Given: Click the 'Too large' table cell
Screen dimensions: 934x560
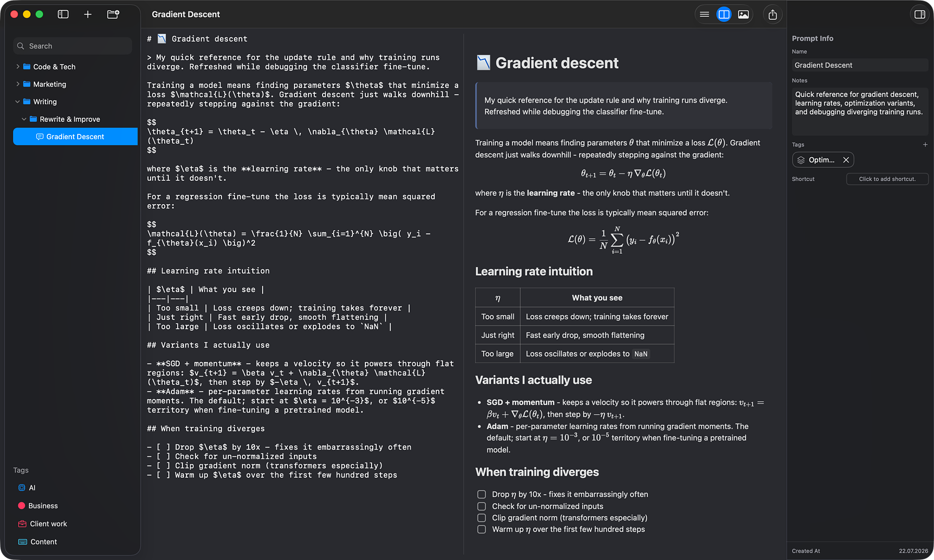Looking at the screenshot, I should (x=497, y=354).
